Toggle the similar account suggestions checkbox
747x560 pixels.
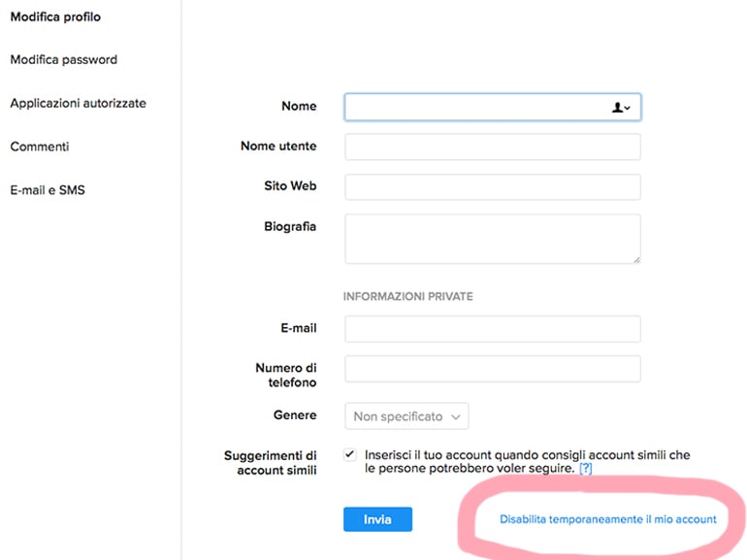tap(349, 454)
